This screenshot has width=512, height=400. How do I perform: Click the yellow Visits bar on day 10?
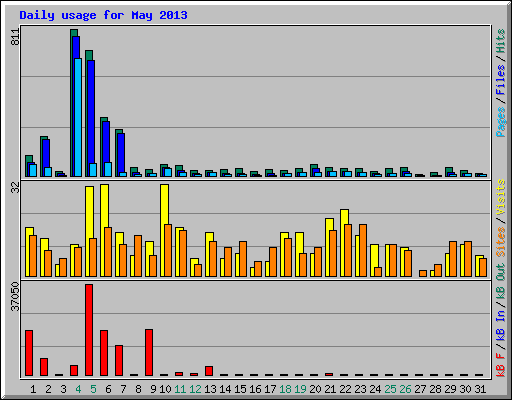[x=164, y=230]
